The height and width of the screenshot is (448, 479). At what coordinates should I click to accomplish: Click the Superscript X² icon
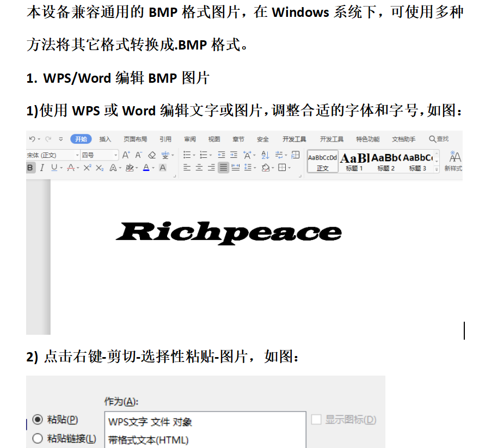tap(87, 168)
